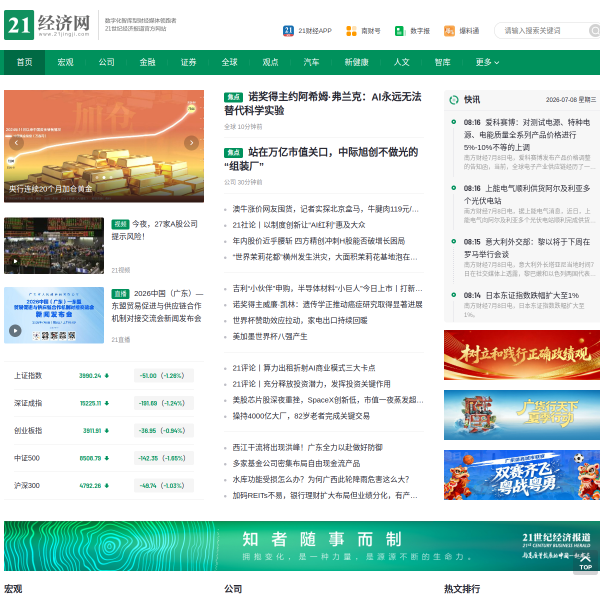The image size is (600, 600).
Task: Open 08:16 flash news about 爱科赛博
Action: [527, 135]
